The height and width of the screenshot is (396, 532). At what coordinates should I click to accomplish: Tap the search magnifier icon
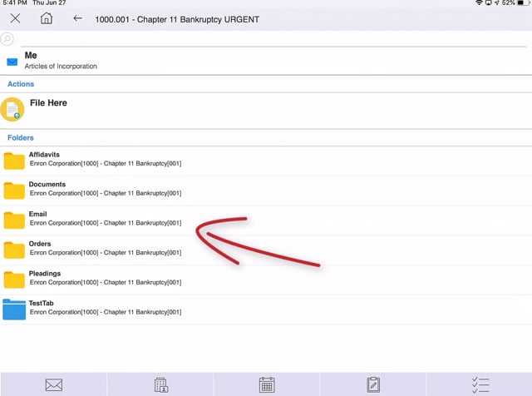click(7, 39)
